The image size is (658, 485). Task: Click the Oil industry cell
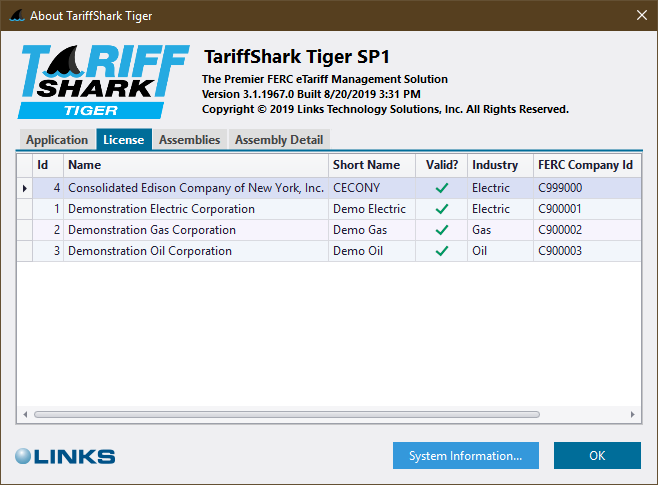(500, 251)
